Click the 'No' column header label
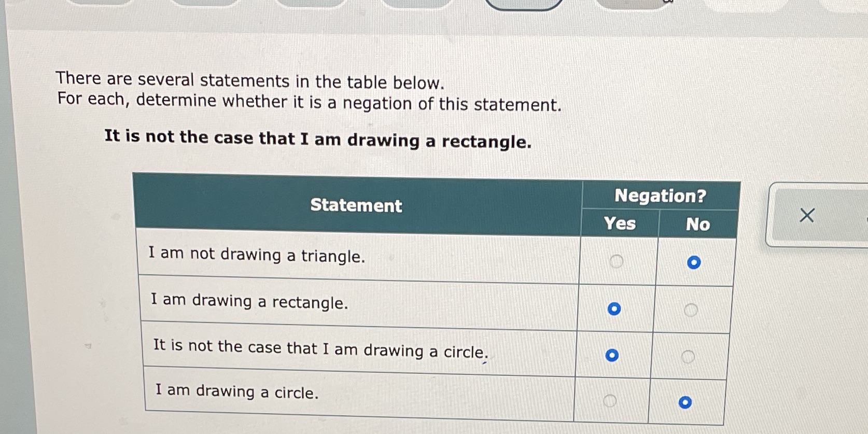This screenshot has height=434, width=868. [x=697, y=225]
